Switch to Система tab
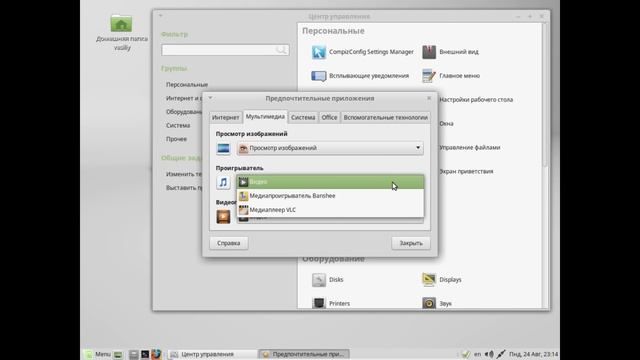This screenshot has width=640, height=360. pos(303,118)
